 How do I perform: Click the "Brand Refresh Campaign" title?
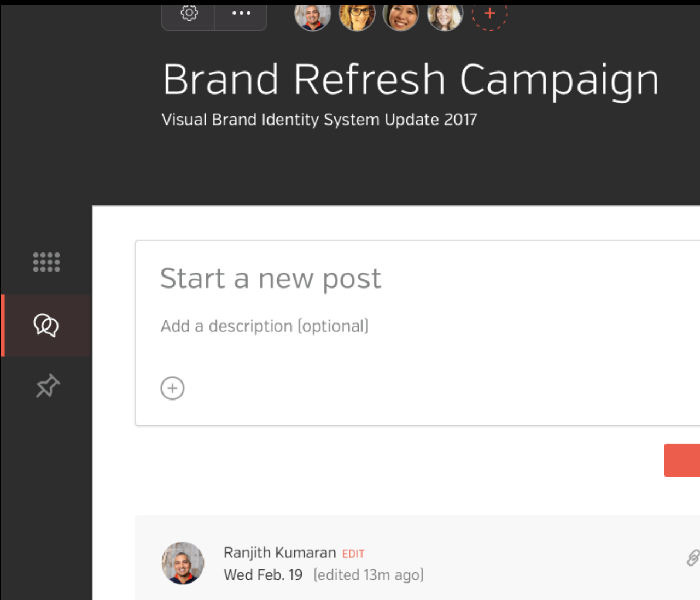point(411,80)
